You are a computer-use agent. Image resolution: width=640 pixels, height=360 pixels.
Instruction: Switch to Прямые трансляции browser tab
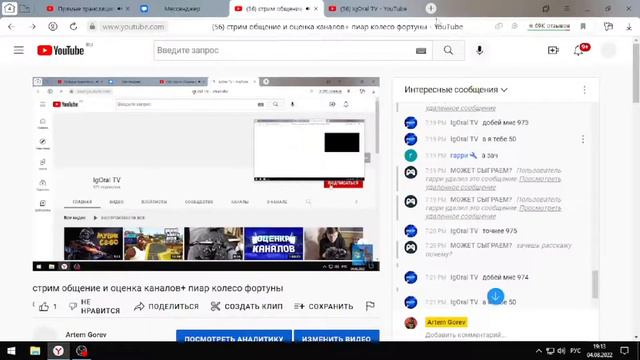(88, 9)
